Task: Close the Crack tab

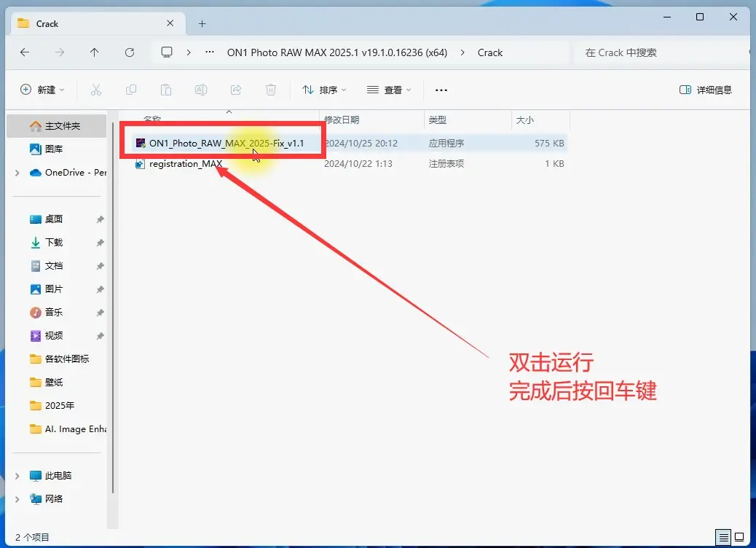Action: 170,23
